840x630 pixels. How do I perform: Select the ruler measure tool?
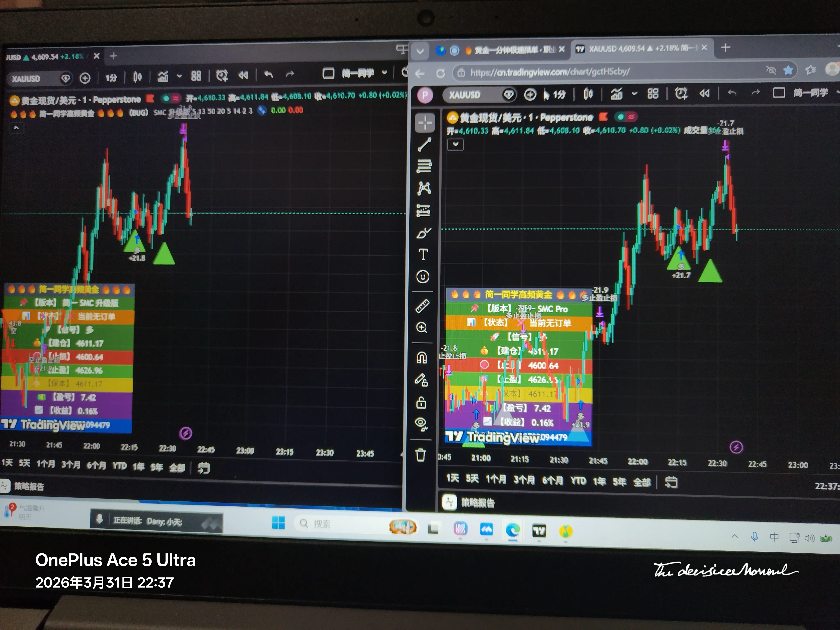[x=423, y=306]
